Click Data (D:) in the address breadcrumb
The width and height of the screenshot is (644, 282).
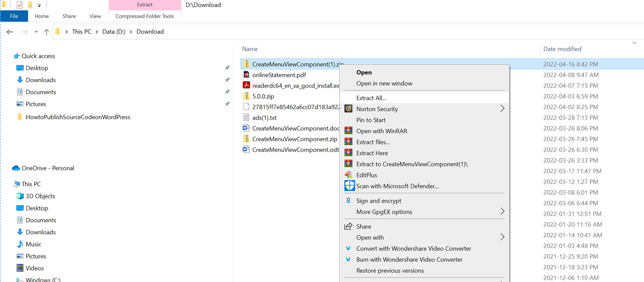pyautogui.click(x=114, y=32)
